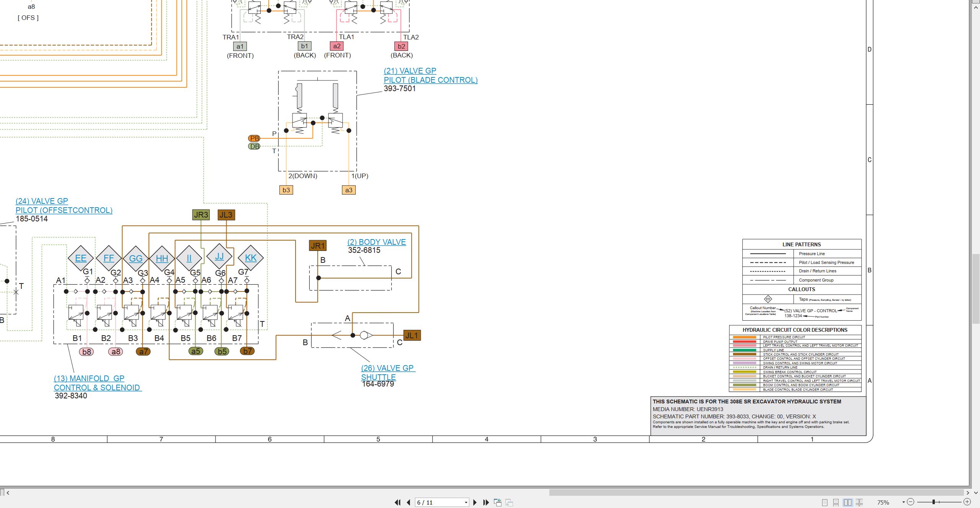Viewport: 980px width, 508px height.
Task: Go to the first page
Action: pos(398,502)
